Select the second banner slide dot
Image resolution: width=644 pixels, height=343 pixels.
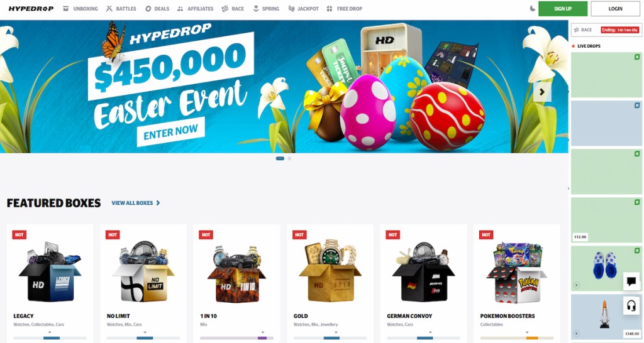289,158
